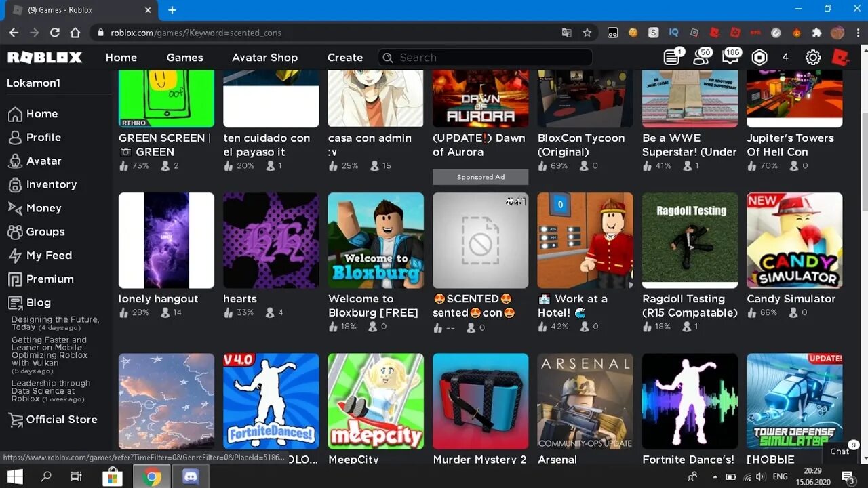Open the Candy Simulator game thumbnail
Image resolution: width=868 pixels, height=488 pixels.
tap(795, 241)
